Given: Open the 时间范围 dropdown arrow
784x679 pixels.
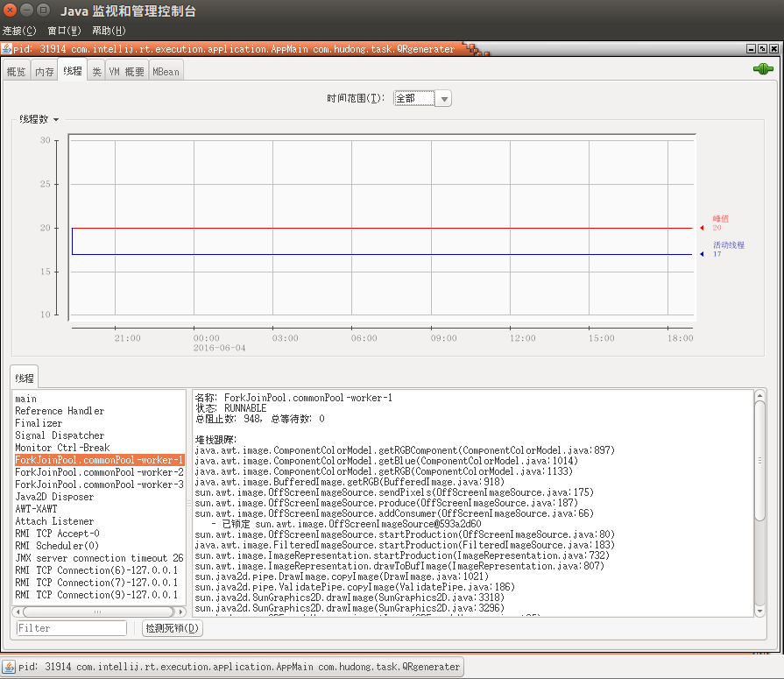Looking at the screenshot, I should point(443,98).
